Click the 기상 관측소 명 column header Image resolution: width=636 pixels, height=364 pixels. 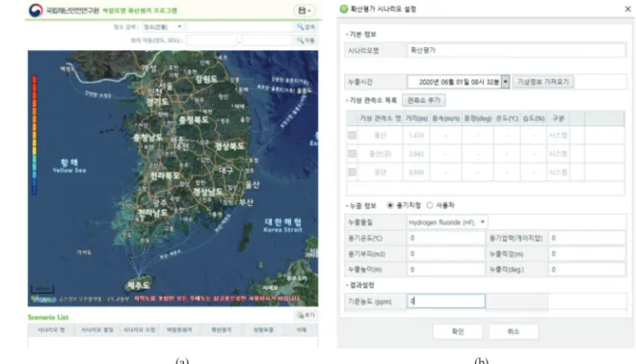380,118
